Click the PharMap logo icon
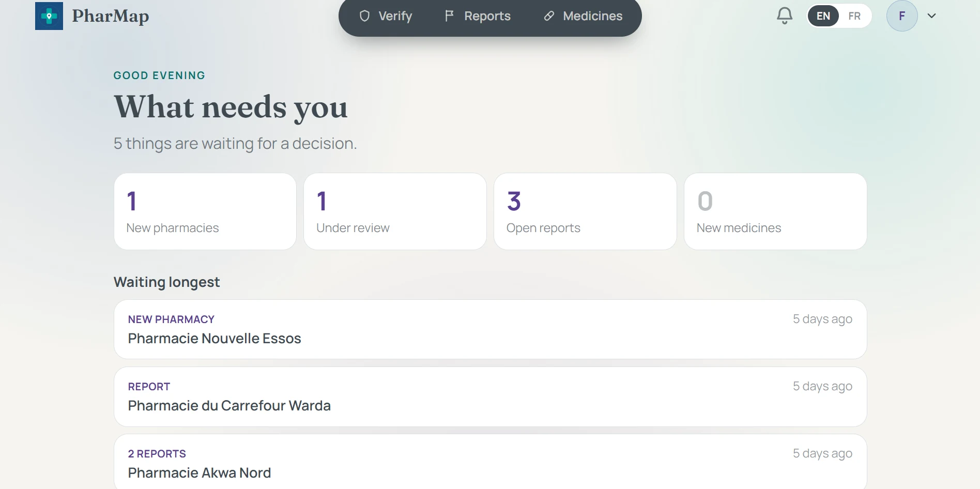Image resolution: width=980 pixels, height=489 pixels. [x=49, y=16]
